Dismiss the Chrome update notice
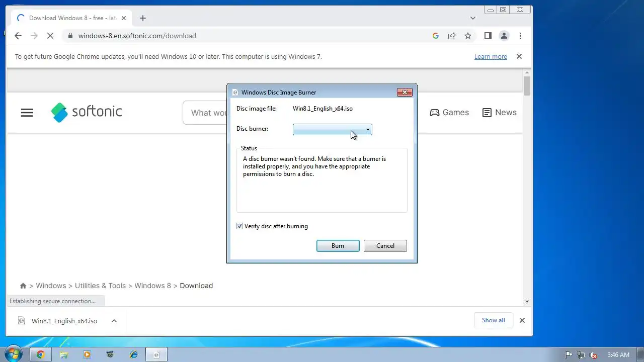 click(519, 56)
